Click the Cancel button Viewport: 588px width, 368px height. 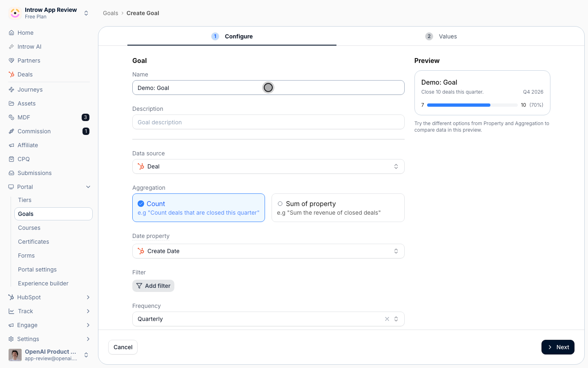pos(123,347)
